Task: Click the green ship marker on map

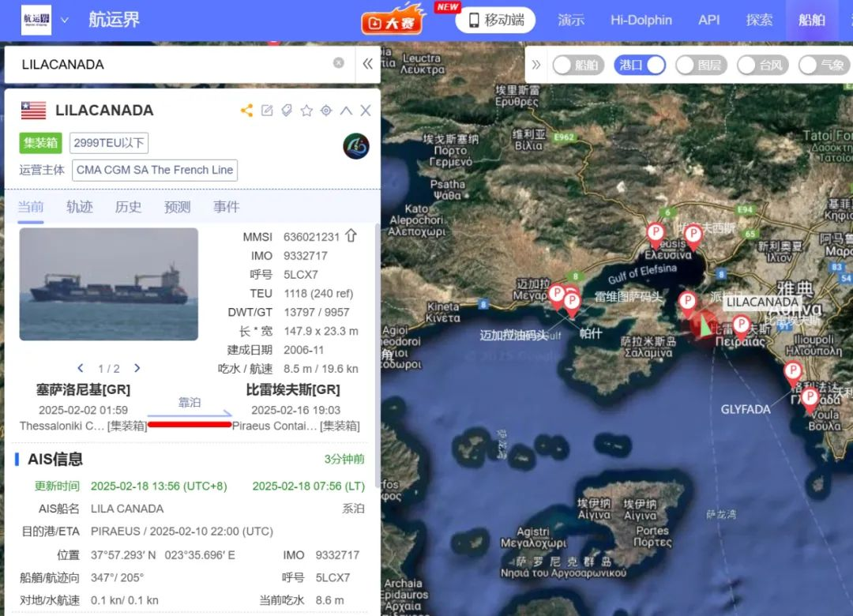Action: [x=705, y=325]
